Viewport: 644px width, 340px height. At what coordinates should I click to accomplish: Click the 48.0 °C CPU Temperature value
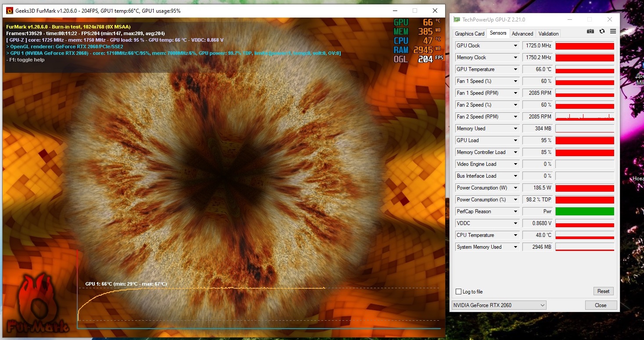(x=537, y=235)
